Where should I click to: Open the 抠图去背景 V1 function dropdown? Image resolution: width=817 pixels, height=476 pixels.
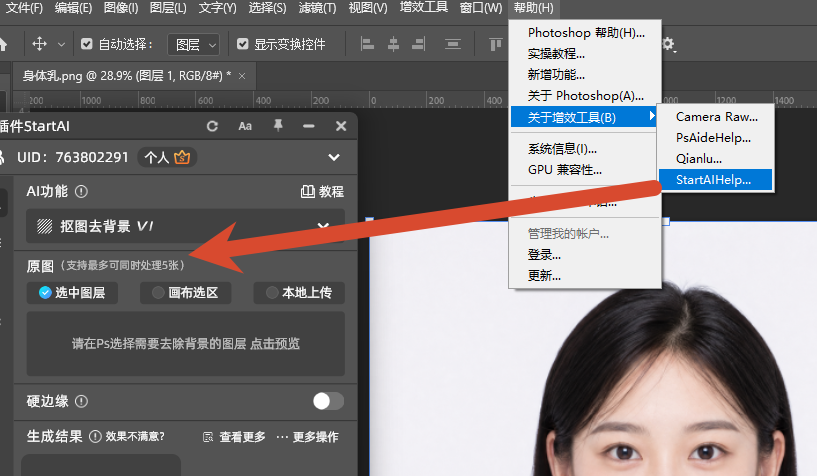[x=185, y=226]
